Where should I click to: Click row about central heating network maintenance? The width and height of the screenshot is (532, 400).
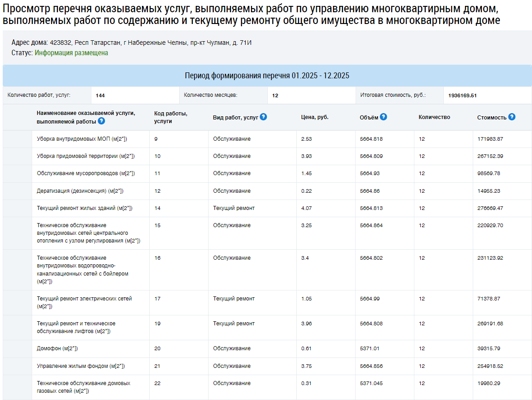[x=267, y=233]
